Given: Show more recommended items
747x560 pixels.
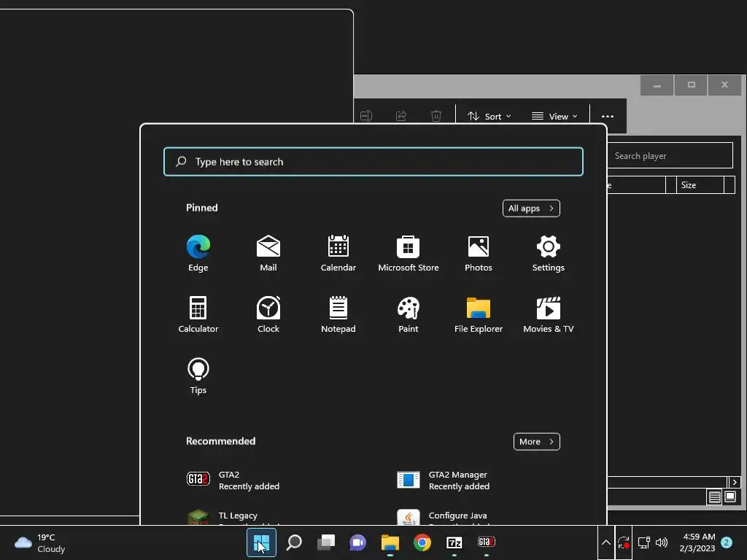Looking at the screenshot, I should click(x=536, y=441).
